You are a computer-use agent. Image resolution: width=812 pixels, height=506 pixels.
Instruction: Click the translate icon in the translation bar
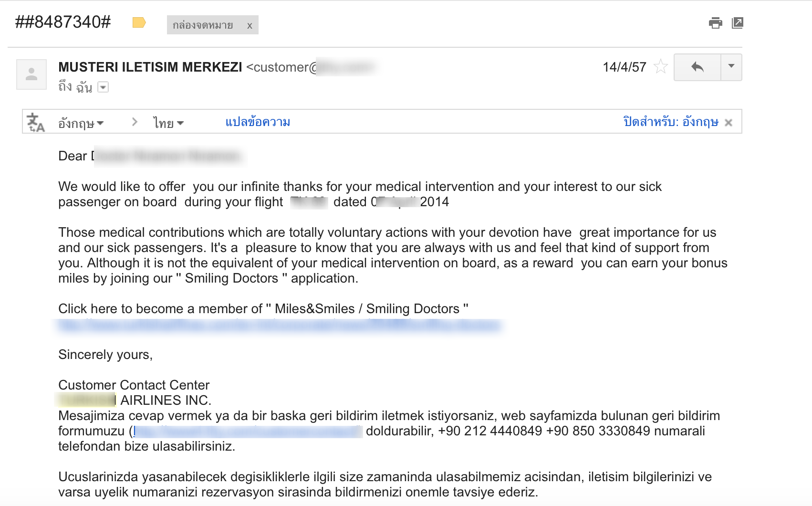point(35,122)
